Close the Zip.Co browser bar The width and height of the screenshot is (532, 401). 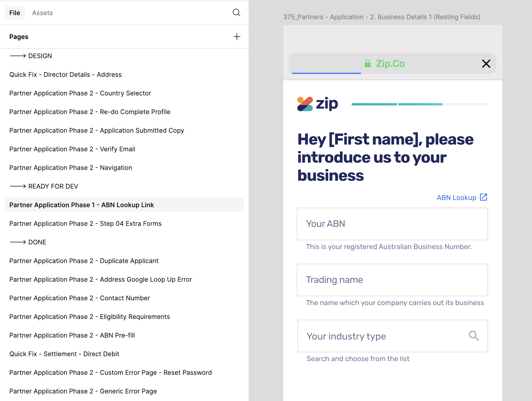pos(486,63)
